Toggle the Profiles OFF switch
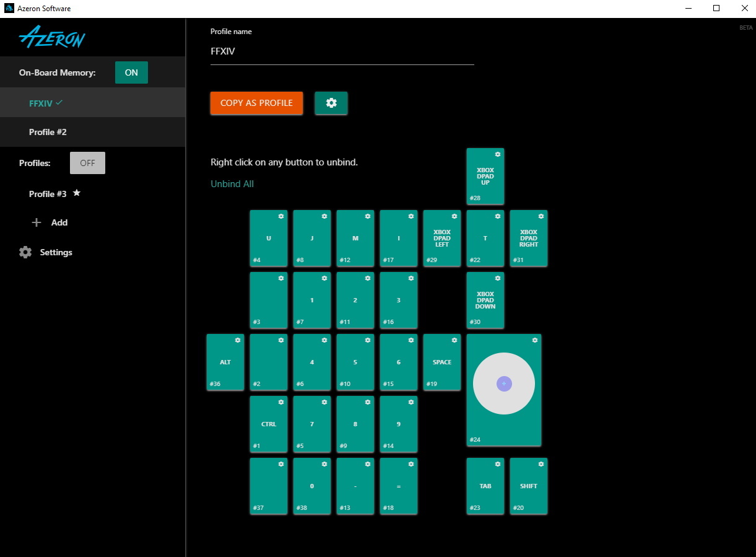The image size is (756, 557). click(x=87, y=163)
